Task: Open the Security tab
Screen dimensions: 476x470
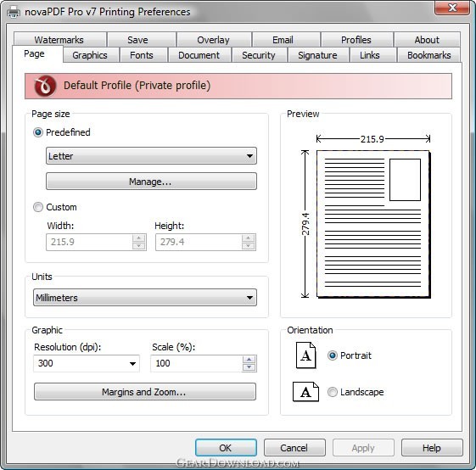Action: click(x=259, y=55)
